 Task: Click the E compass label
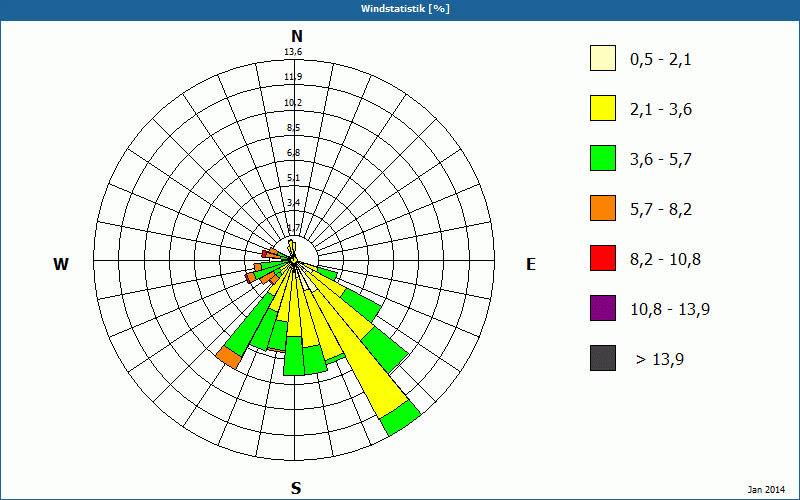[x=531, y=264]
